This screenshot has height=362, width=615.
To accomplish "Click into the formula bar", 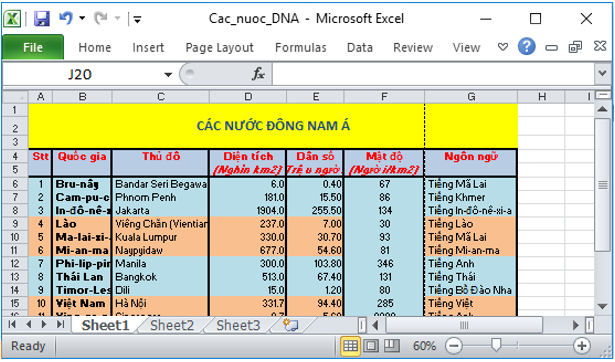I will pos(433,74).
